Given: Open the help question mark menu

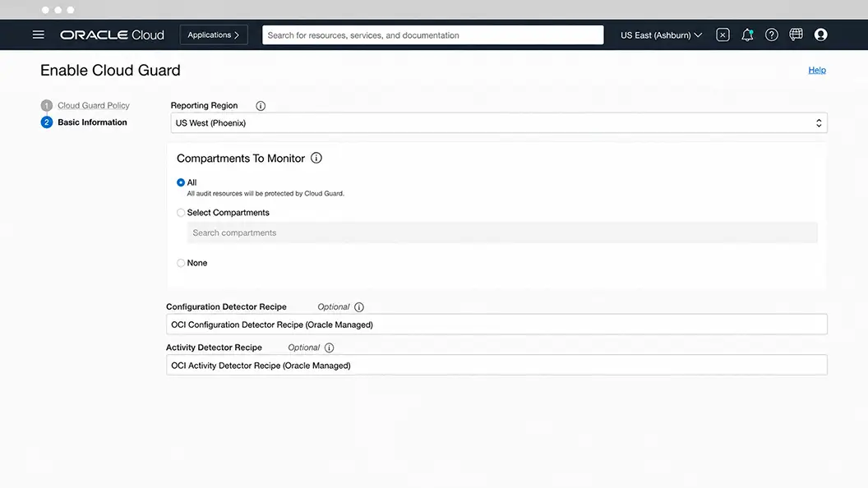Looking at the screenshot, I should coord(772,35).
